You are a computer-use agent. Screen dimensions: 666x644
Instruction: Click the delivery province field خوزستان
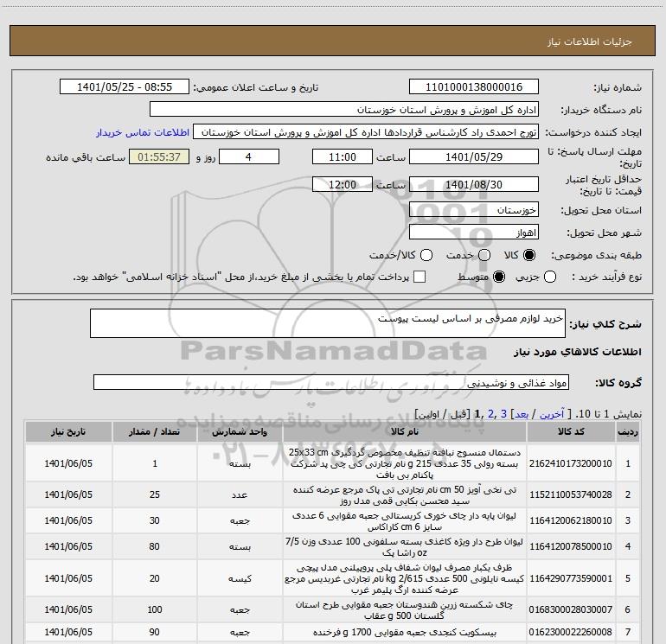[474, 209]
